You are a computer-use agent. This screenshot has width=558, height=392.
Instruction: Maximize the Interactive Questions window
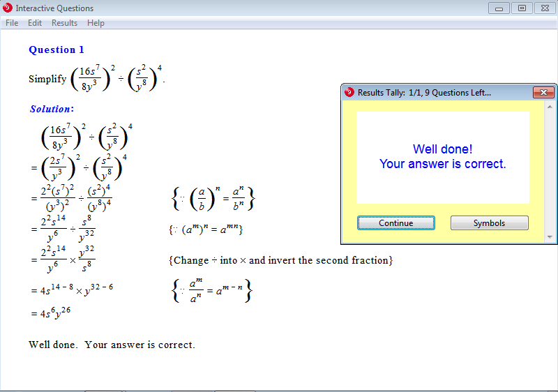click(x=521, y=8)
